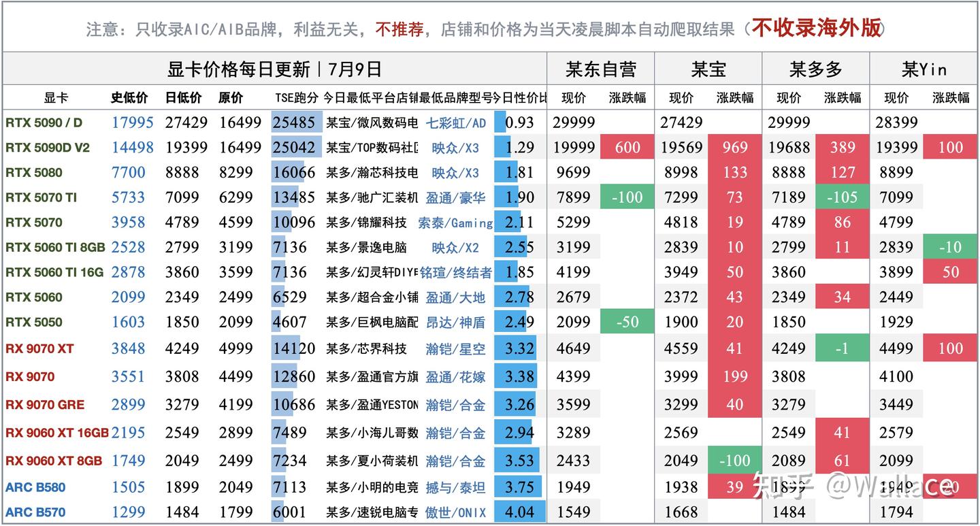Click the brand cell 傲世/ONIX
Viewport: 980px width, 526px height.
tap(456, 512)
